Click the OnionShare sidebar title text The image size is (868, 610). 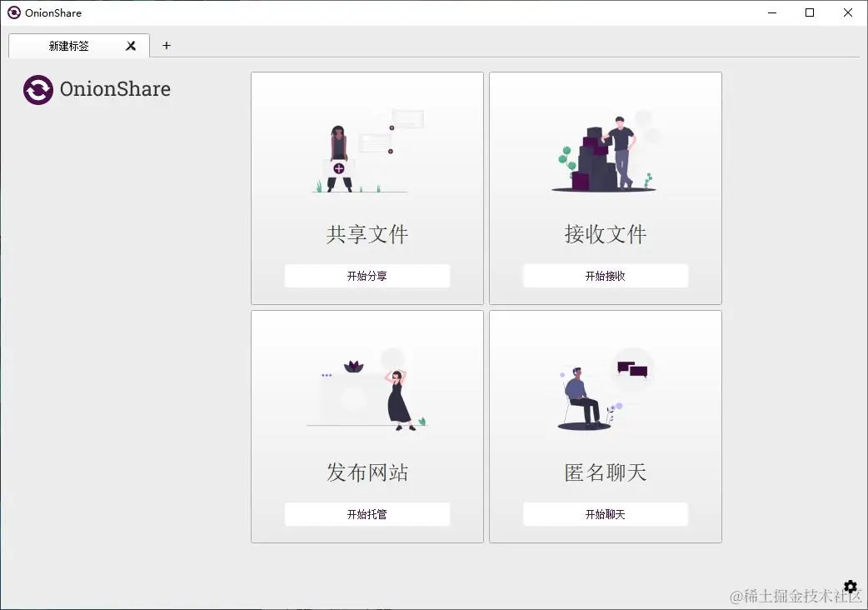coord(115,89)
